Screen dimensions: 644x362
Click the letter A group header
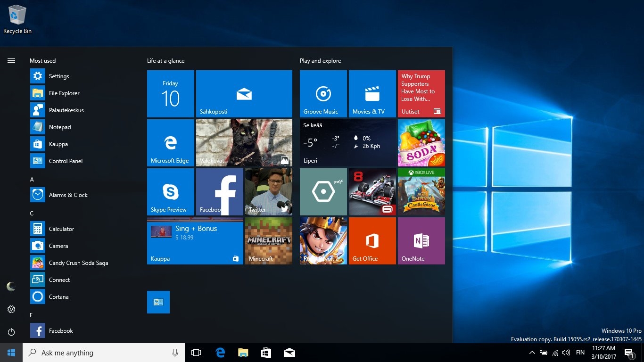(x=32, y=180)
